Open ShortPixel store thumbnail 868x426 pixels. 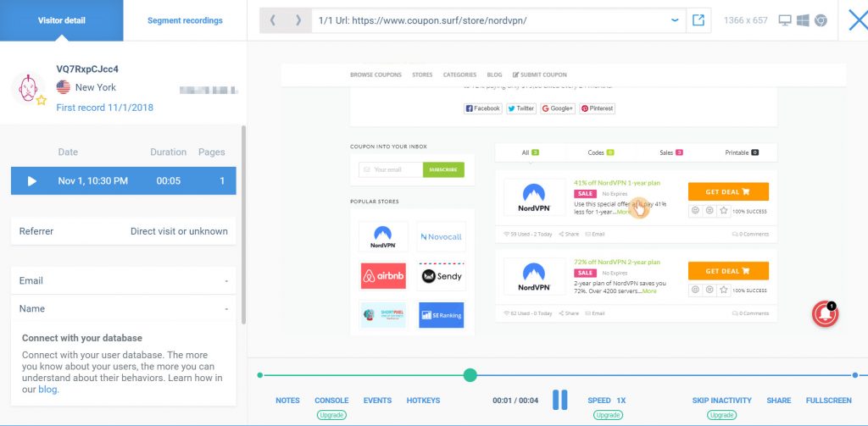383,315
